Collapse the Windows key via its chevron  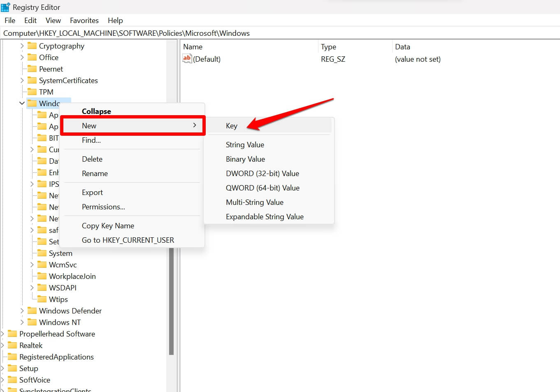[22, 103]
